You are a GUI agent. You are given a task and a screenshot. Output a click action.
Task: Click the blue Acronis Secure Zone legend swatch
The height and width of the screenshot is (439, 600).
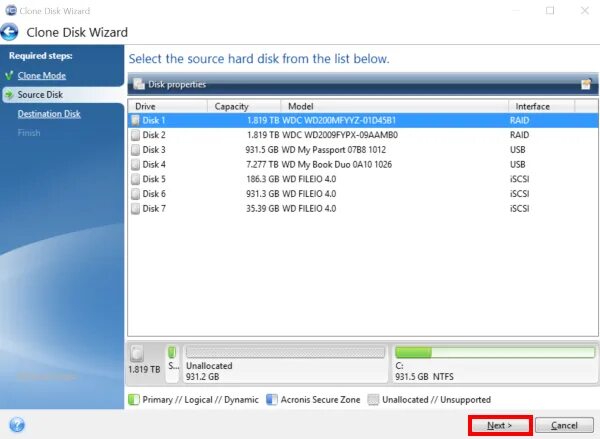272,400
